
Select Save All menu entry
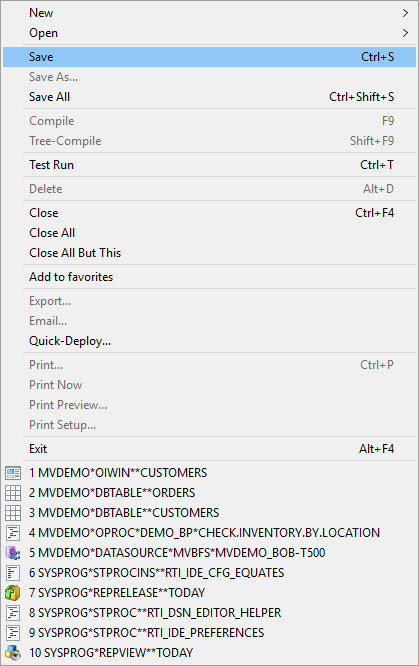pyautogui.click(x=209, y=97)
